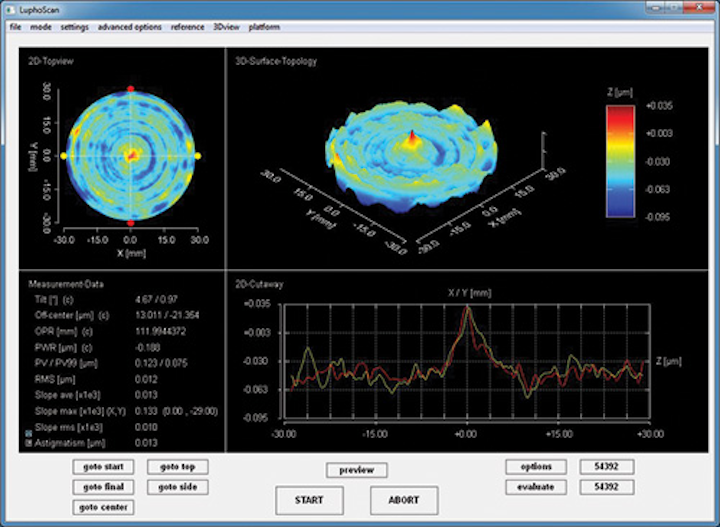The height and width of the screenshot is (527, 720).
Task: Open the mode menu
Action: [x=40, y=27]
